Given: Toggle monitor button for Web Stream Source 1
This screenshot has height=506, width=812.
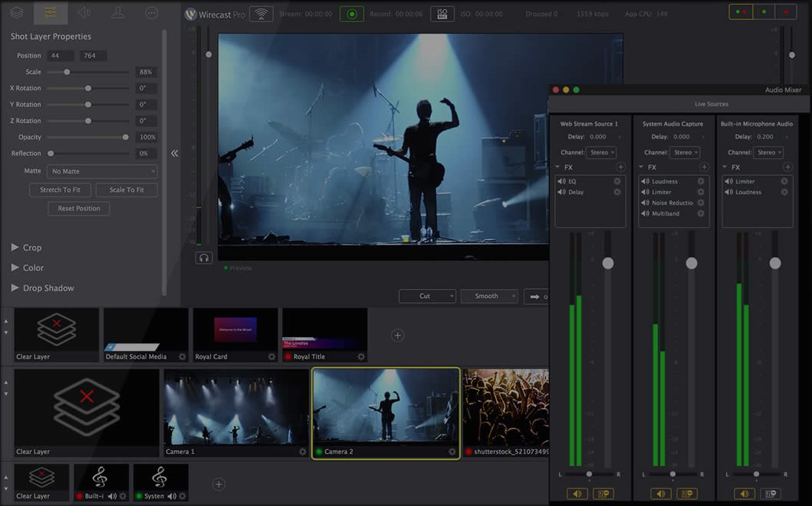Looking at the screenshot, I should click(x=603, y=494).
